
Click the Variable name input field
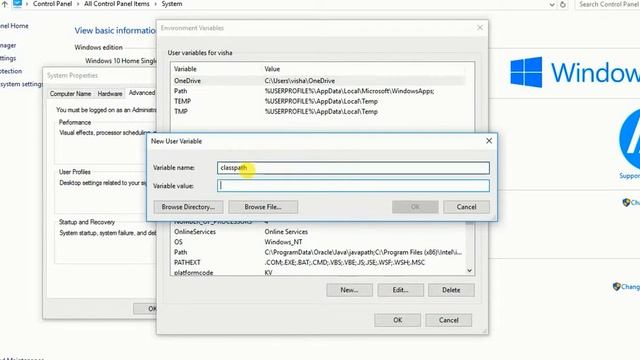[353, 168]
